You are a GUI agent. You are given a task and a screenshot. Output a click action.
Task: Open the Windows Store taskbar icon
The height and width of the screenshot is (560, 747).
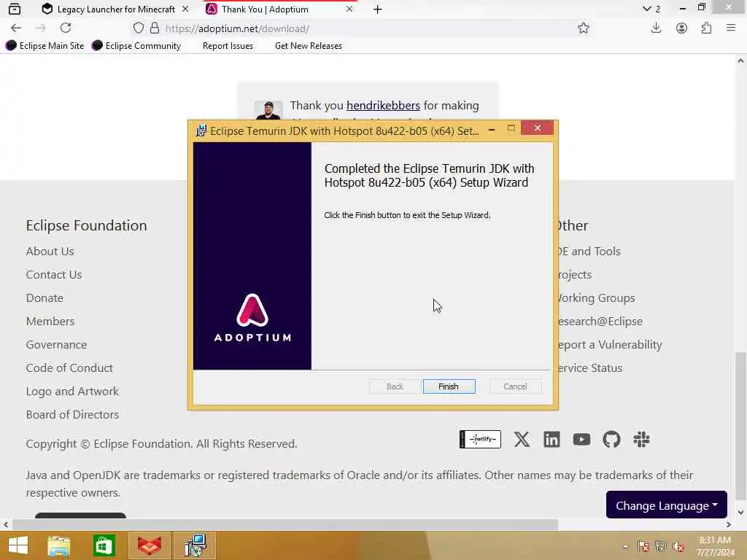coord(104,545)
